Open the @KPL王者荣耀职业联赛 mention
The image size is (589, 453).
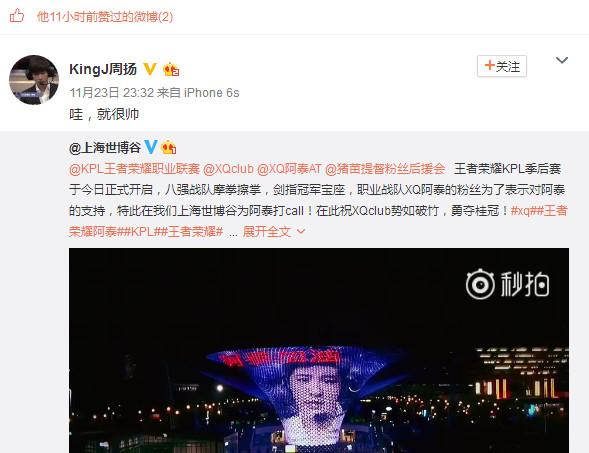pos(134,169)
